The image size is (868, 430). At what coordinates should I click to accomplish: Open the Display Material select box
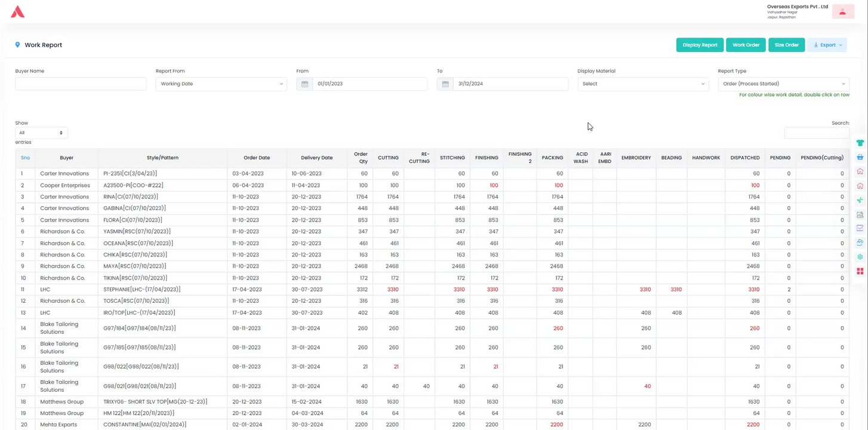643,84
